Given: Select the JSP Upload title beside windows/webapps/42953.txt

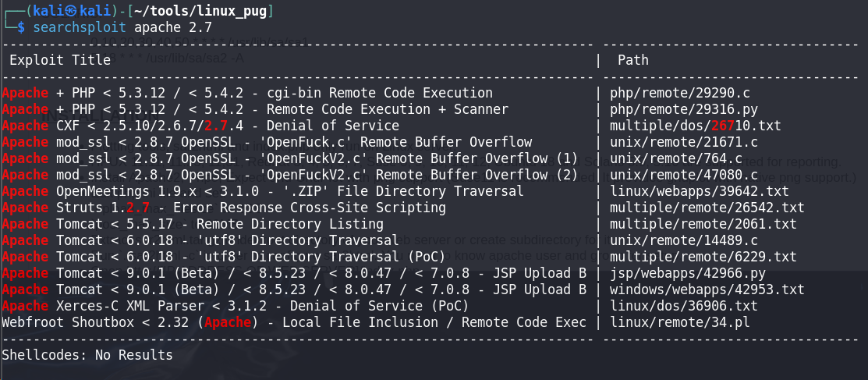Looking at the screenshot, I should point(294,289).
